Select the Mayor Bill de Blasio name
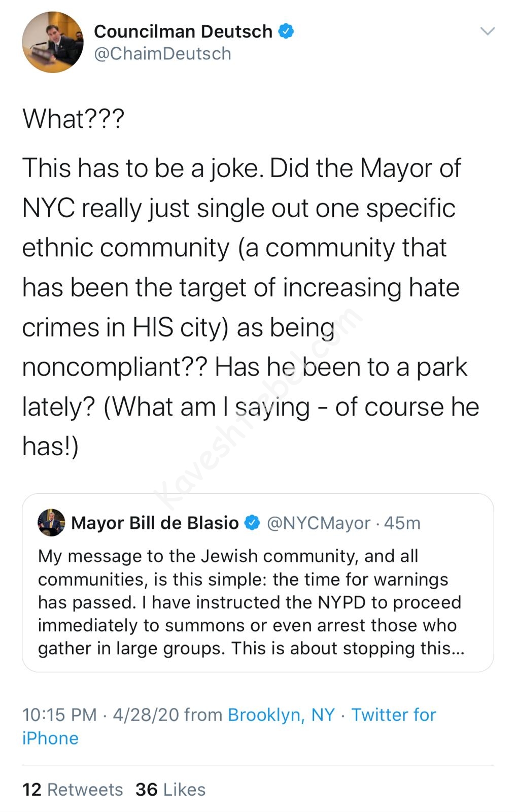The width and height of the screenshot is (516, 812). pyautogui.click(x=155, y=523)
